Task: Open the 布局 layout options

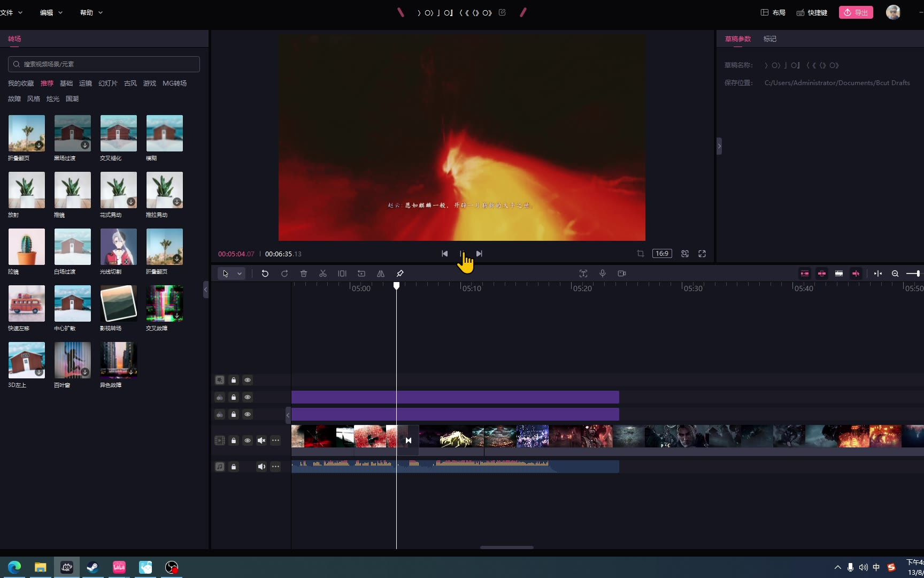Action: [x=773, y=12]
